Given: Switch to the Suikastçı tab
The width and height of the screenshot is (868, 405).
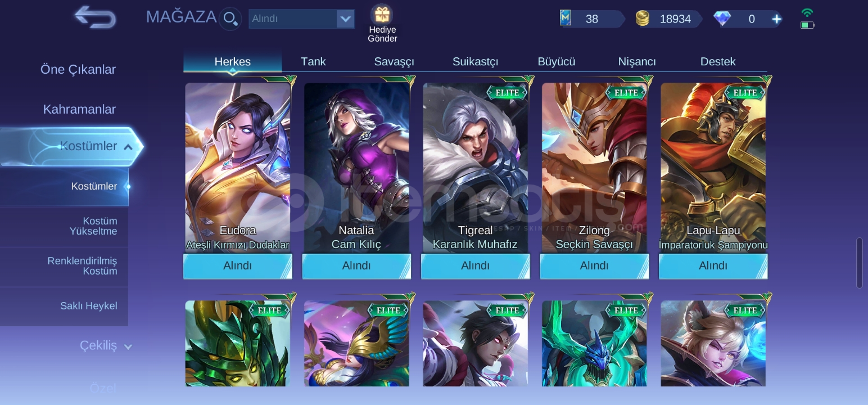Looking at the screenshot, I should point(475,61).
